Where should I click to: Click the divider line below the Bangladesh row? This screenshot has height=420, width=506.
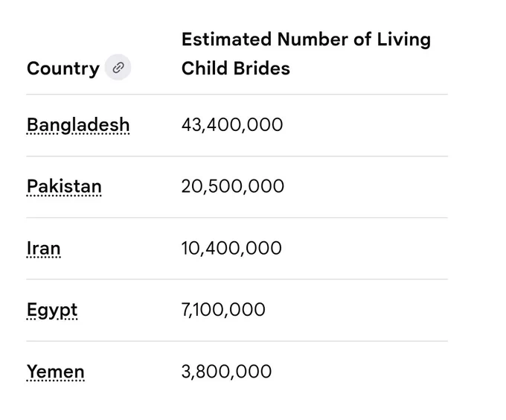click(237, 156)
